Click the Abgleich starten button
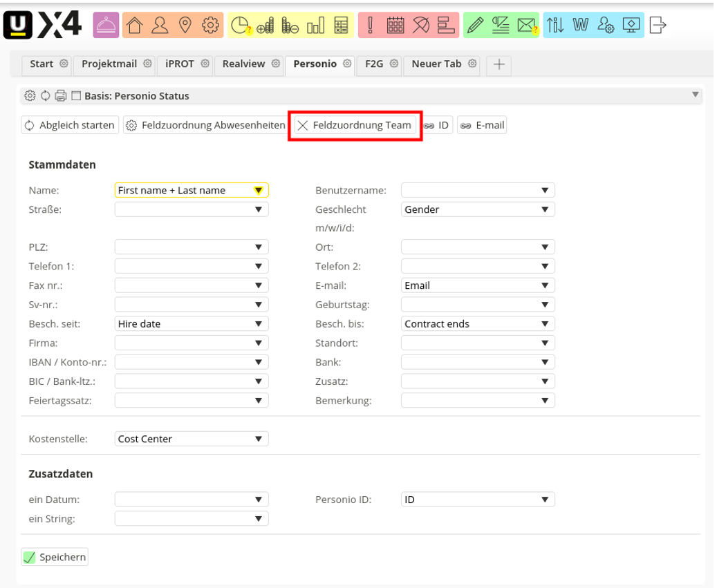Screen dimensions: 717x588 (x=70, y=126)
